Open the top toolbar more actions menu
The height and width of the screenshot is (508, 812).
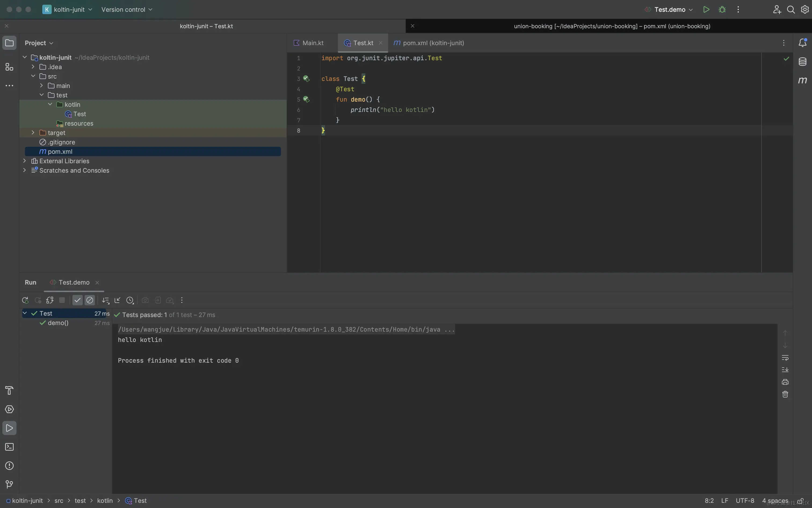point(738,9)
